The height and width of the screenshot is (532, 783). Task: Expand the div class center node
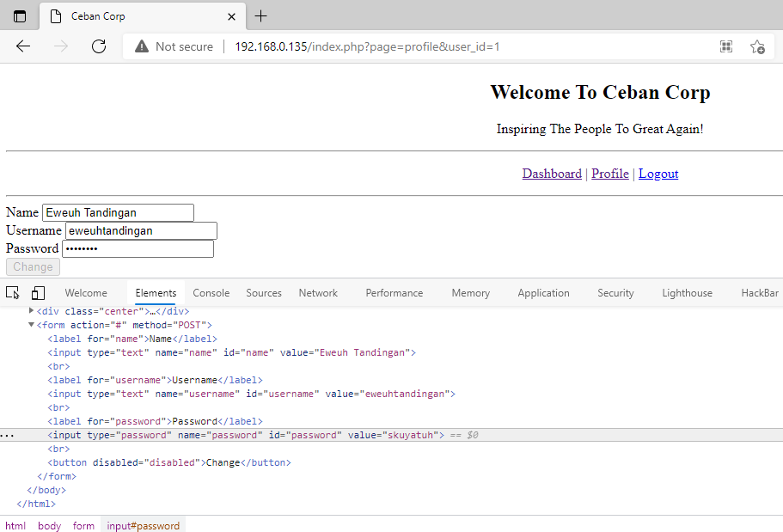[x=32, y=311]
